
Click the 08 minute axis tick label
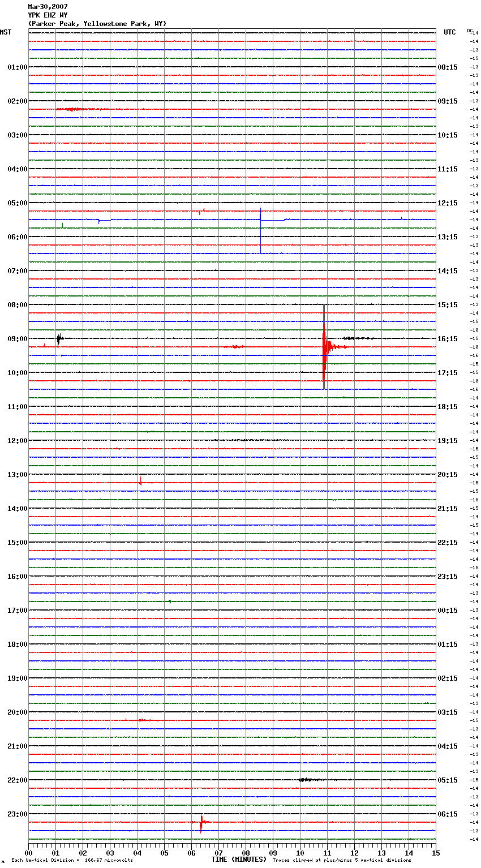246,853
